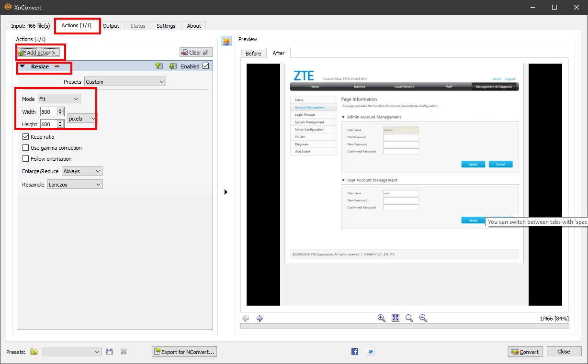Open the Resample dropdown showing Lanczos
Image resolution: width=588 pixels, height=364 pixels.
click(75, 185)
